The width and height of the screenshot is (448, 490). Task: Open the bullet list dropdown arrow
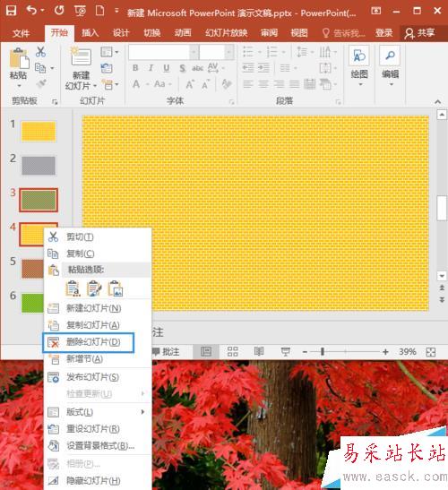tap(260, 52)
